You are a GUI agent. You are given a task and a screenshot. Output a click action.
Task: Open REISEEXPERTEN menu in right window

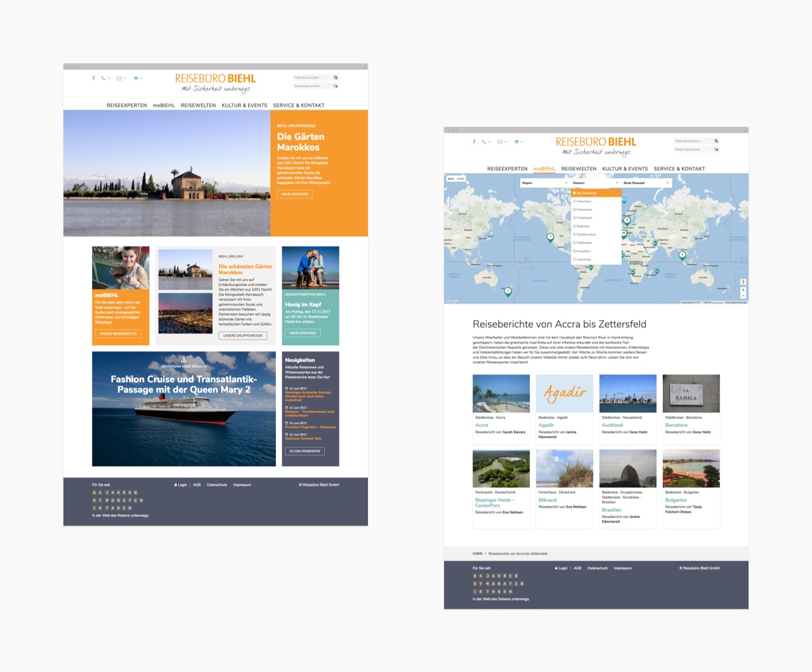[507, 169]
